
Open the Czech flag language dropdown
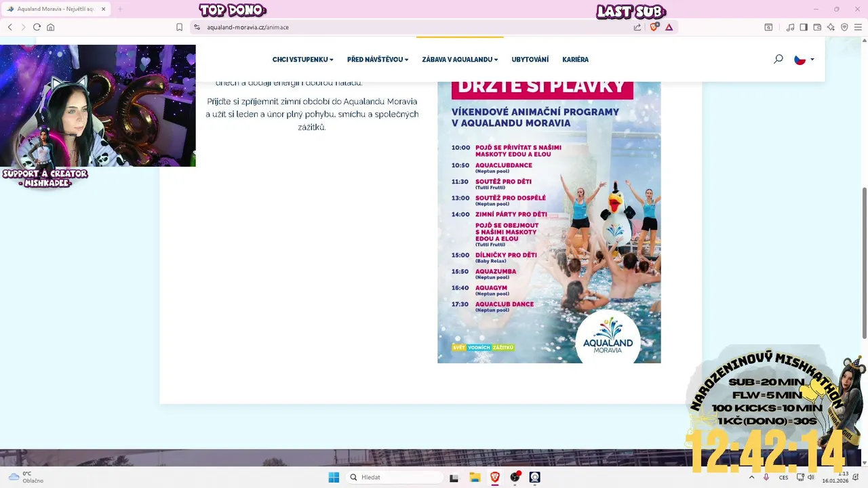(804, 60)
